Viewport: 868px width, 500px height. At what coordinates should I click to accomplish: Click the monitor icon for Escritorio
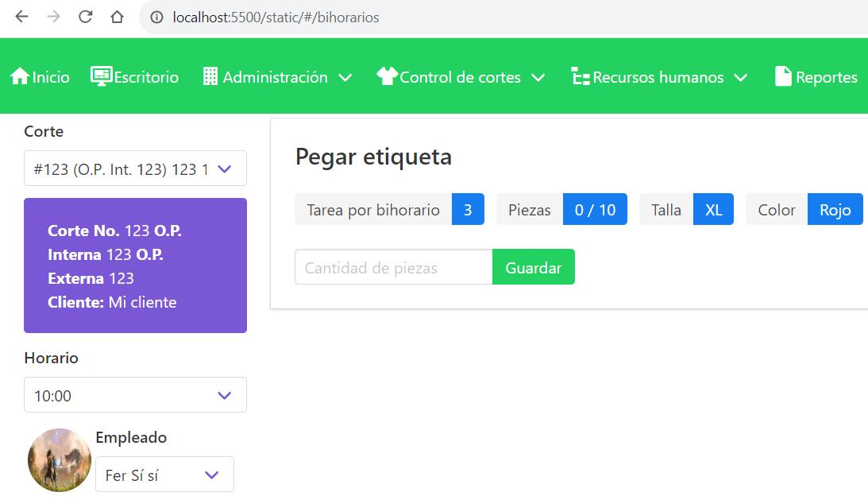[x=101, y=77]
